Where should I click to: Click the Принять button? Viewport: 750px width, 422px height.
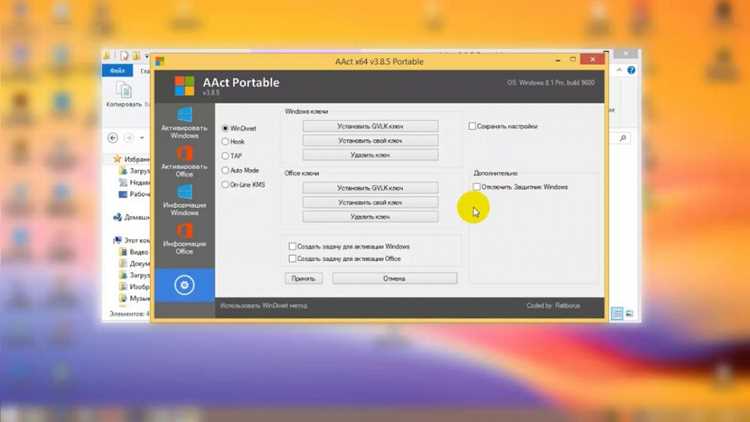303,278
